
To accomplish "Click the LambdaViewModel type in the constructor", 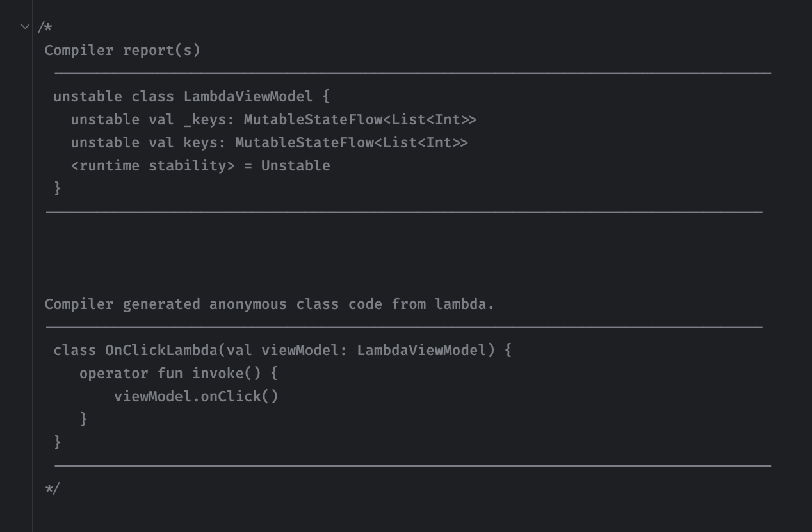I will point(421,350).
